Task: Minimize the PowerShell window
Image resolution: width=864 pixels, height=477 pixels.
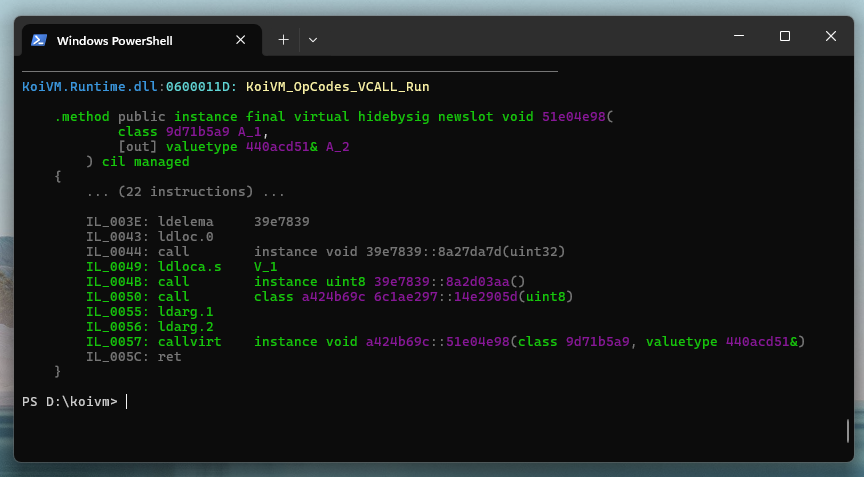Action: point(739,36)
